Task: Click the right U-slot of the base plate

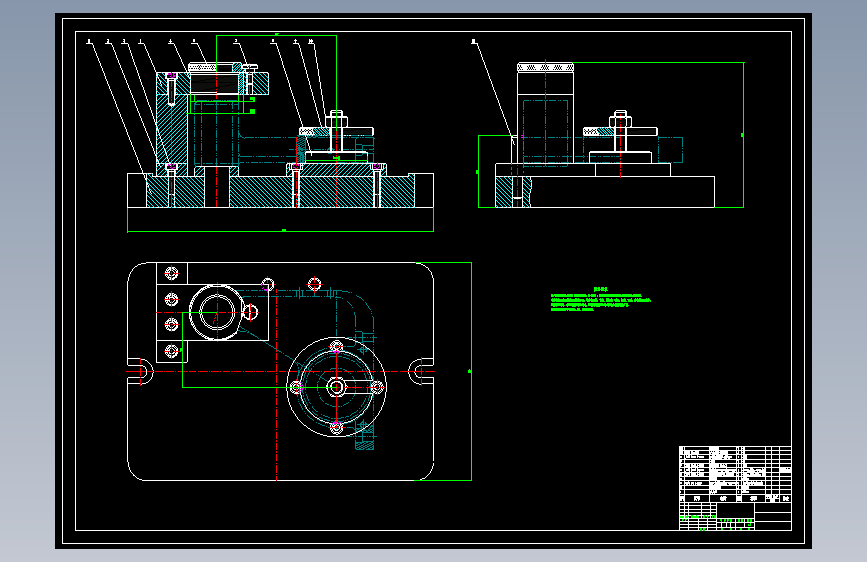Action: [x=421, y=371]
